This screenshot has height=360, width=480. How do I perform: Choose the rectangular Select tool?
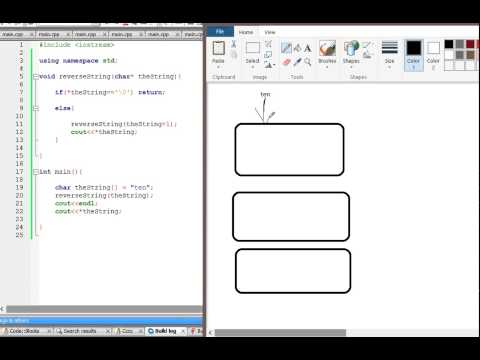[x=253, y=48]
